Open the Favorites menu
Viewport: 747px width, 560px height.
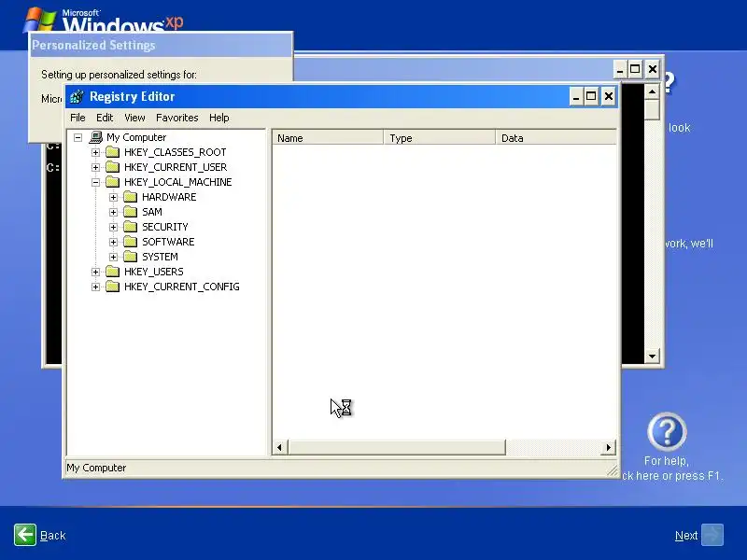[x=176, y=118]
